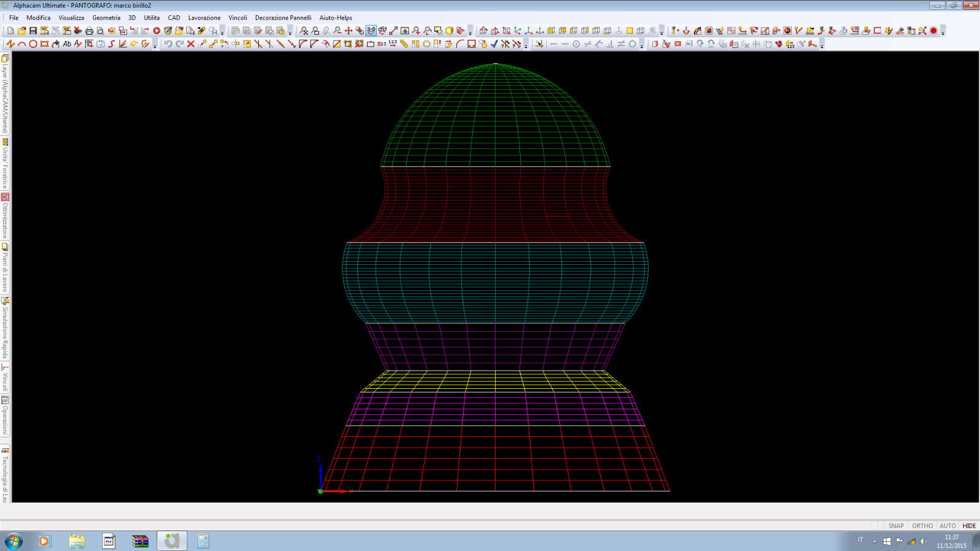Viewport: 980px width, 551px height.
Task: Toggle the 3-D view button
Action: pyautogui.click(x=371, y=30)
